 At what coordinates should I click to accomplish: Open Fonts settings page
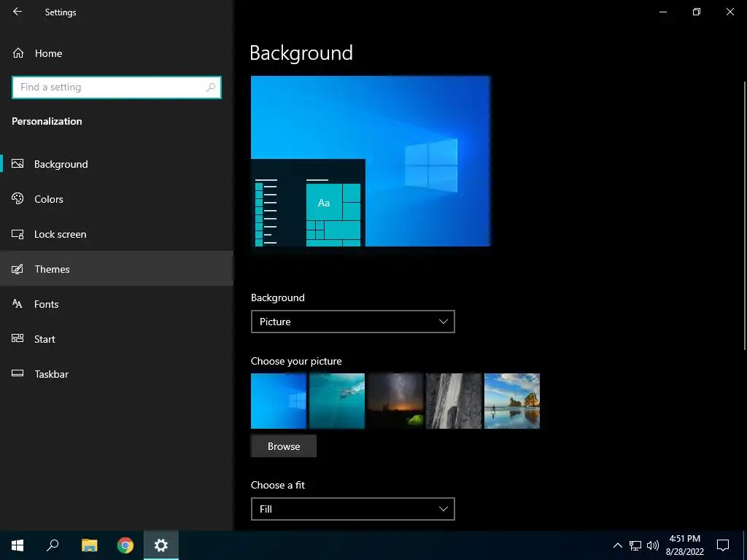(117, 304)
